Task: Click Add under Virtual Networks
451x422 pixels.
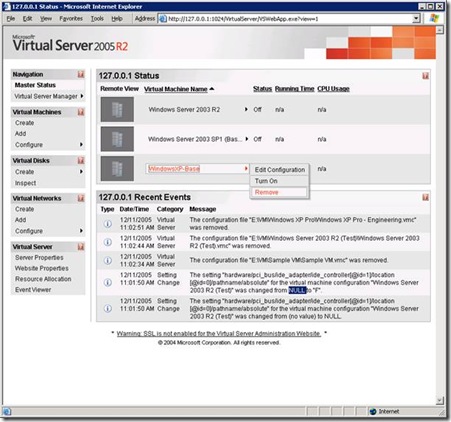Action: pyautogui.click(x=20, y=220)
